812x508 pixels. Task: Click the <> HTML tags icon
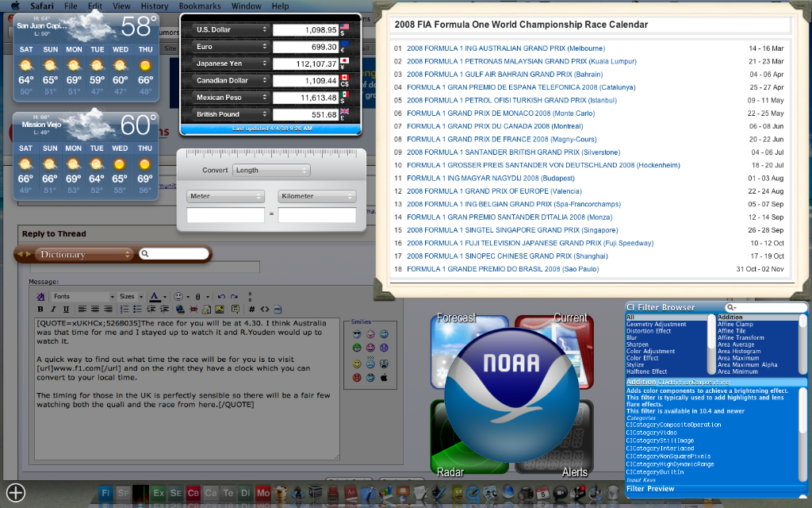pos(265,310)
